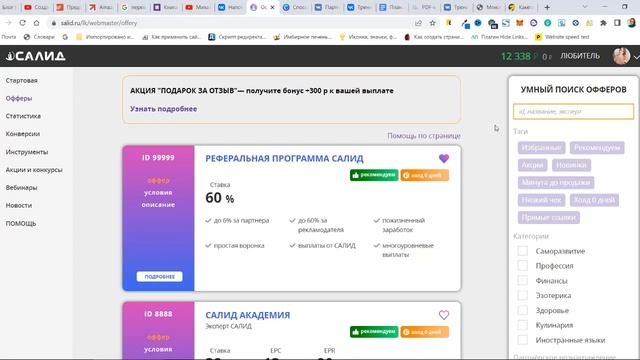Open Акции и конкурсы in sidebar
This screenshot has width=640, height=360.
pos(34,170)
